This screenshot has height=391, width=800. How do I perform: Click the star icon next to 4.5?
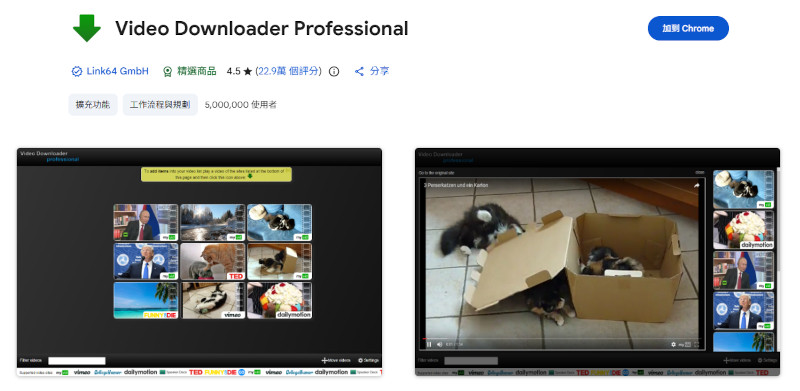coord(248,71)
